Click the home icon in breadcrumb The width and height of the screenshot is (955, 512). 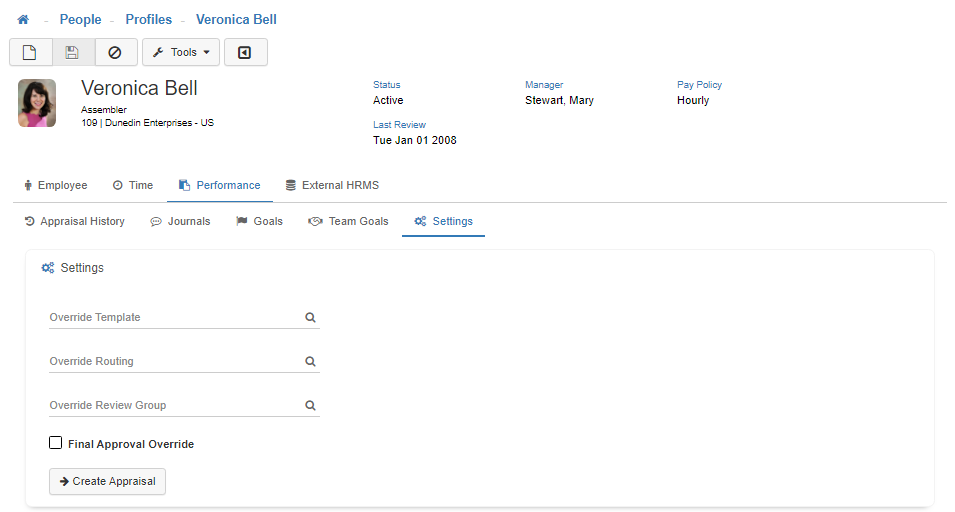(23, 20)
